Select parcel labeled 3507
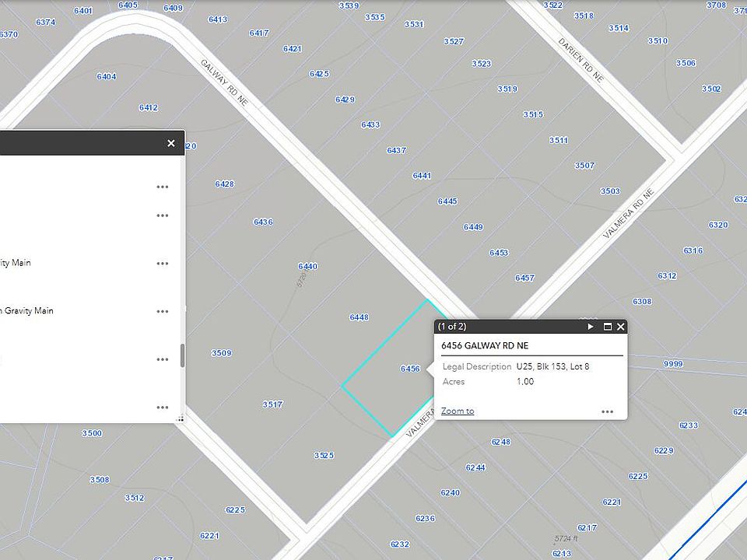The width and height of the screenshot is (747, 560). click(584, 165)
